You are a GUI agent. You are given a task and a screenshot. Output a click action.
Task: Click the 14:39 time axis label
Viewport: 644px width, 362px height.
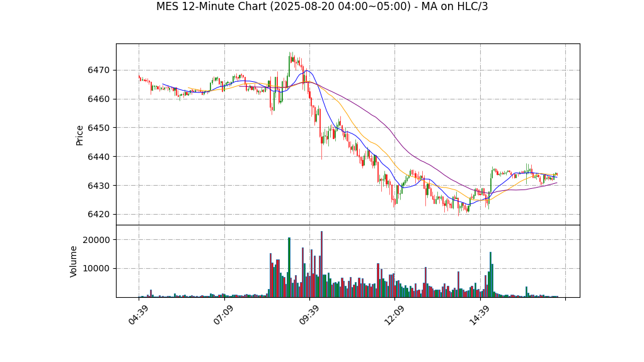click(x=480, y=315)
